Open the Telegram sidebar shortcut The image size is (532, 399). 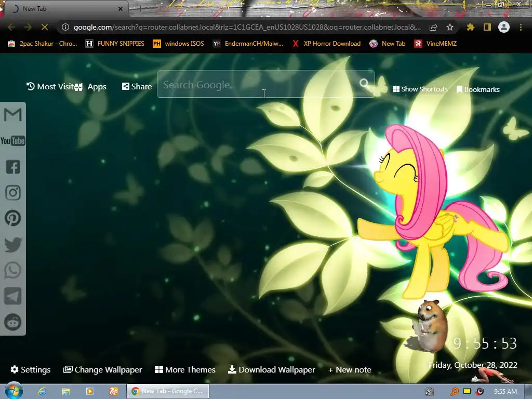pos(13,296)
